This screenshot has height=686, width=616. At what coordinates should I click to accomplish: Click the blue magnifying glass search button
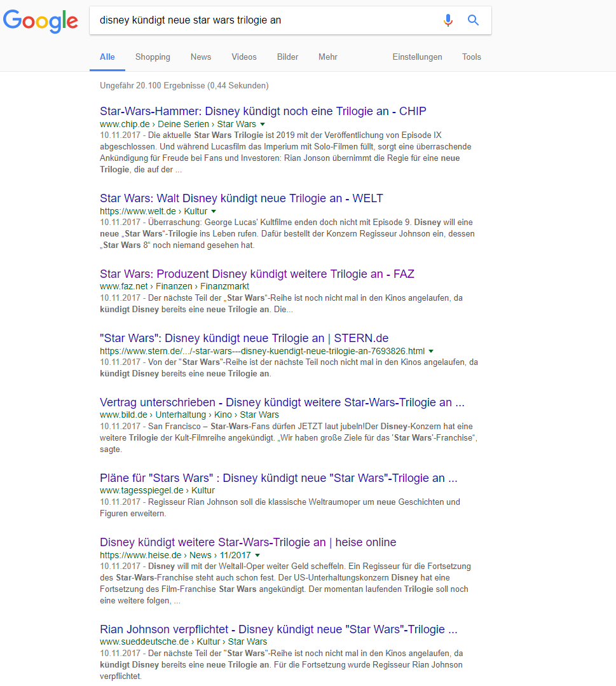(473, 20)
